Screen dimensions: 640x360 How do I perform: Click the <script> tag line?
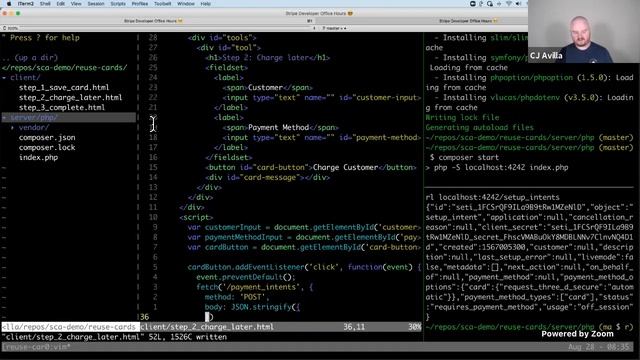tap(196, 217)
